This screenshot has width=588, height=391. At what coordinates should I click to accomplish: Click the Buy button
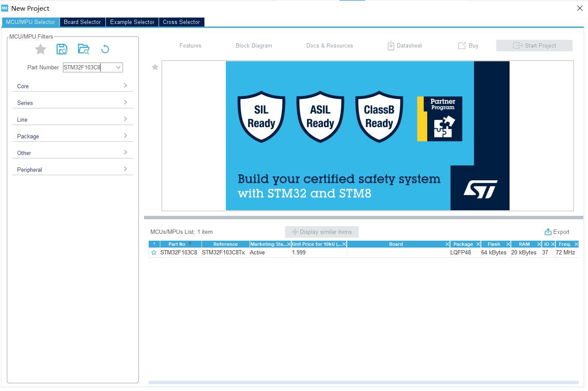coord(468,45)
